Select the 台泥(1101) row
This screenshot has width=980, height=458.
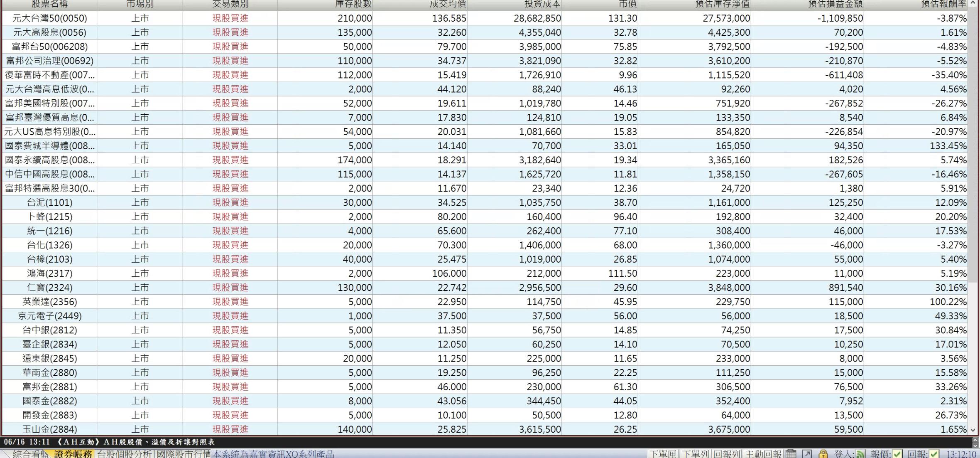[x=485, y=202]
